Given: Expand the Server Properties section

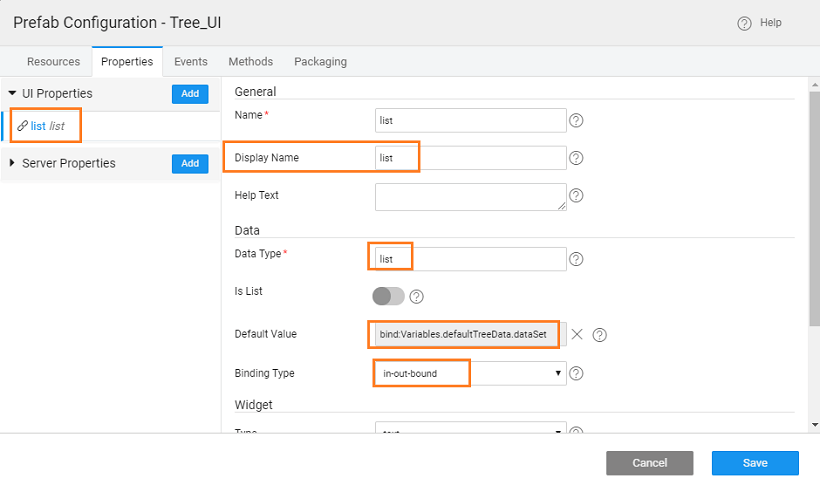Looking at the screenshot, I should (x=12, y=163).
